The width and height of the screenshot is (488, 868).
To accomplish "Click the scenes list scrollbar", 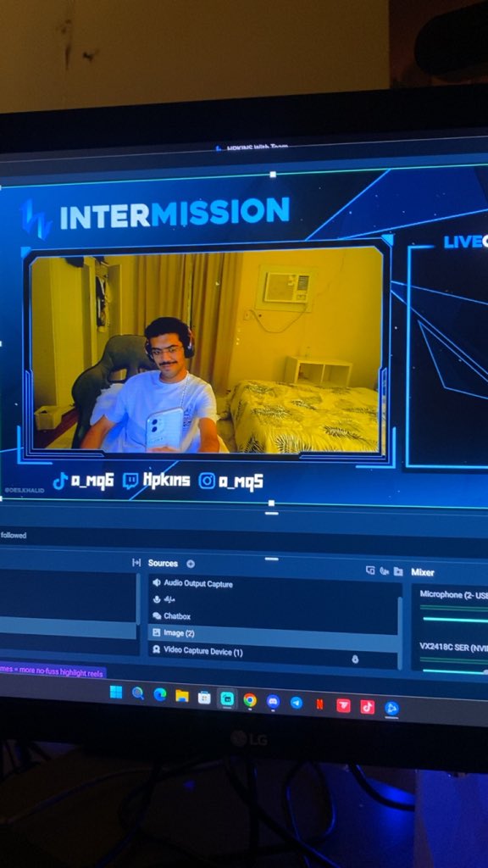I will pyautogui.click(x=138, y=598).
